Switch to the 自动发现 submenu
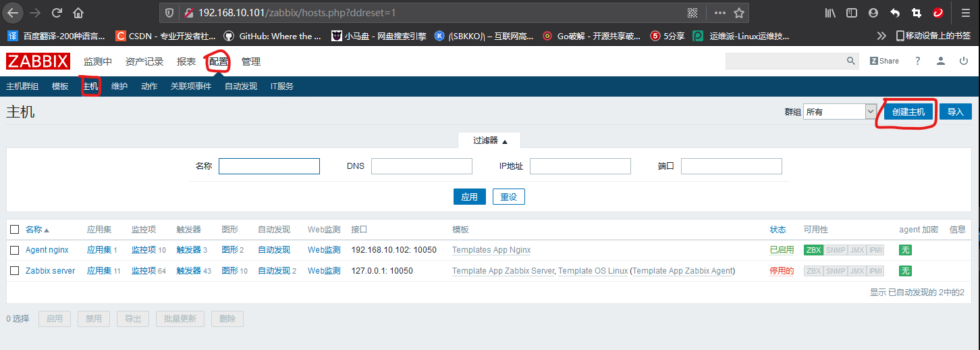The width and height of the screenshot is (980, 350). (x=241, y=86)
